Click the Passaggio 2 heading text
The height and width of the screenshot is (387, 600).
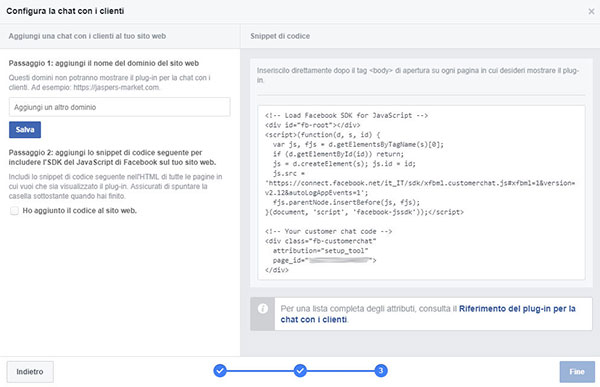pyautogui.click(x=112, y=157)
